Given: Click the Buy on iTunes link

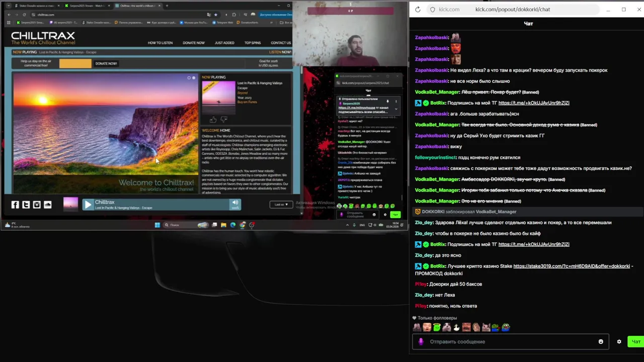Looking at the screenshot, I should pos(247,102).
